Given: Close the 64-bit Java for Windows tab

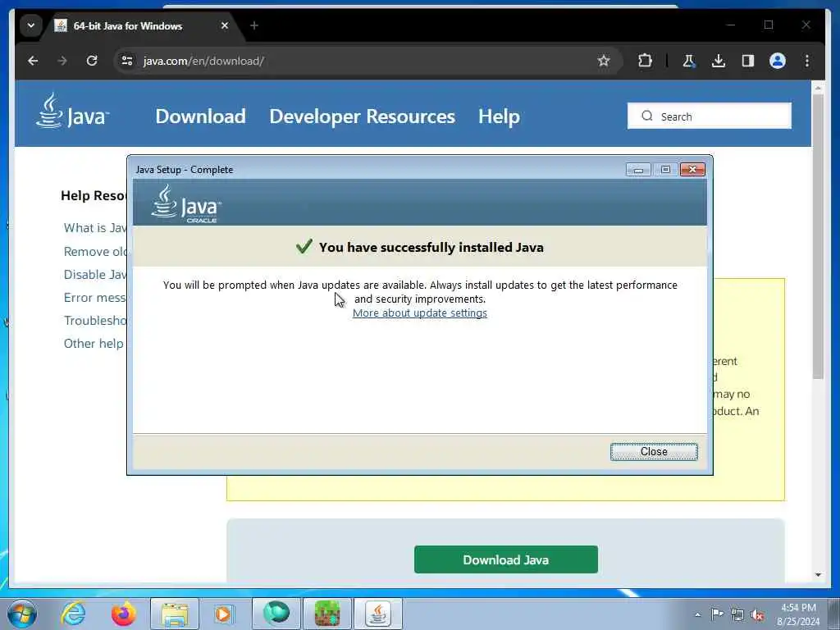Looking at the screenshot, I should tap(225, 25).
